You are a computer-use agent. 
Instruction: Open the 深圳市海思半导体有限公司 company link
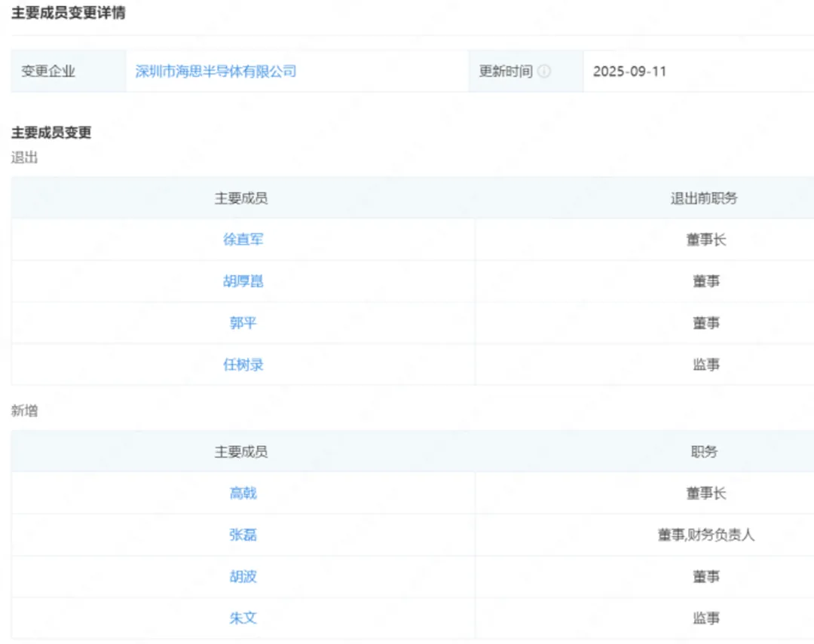pyautogui.click(x=216, y=72)
